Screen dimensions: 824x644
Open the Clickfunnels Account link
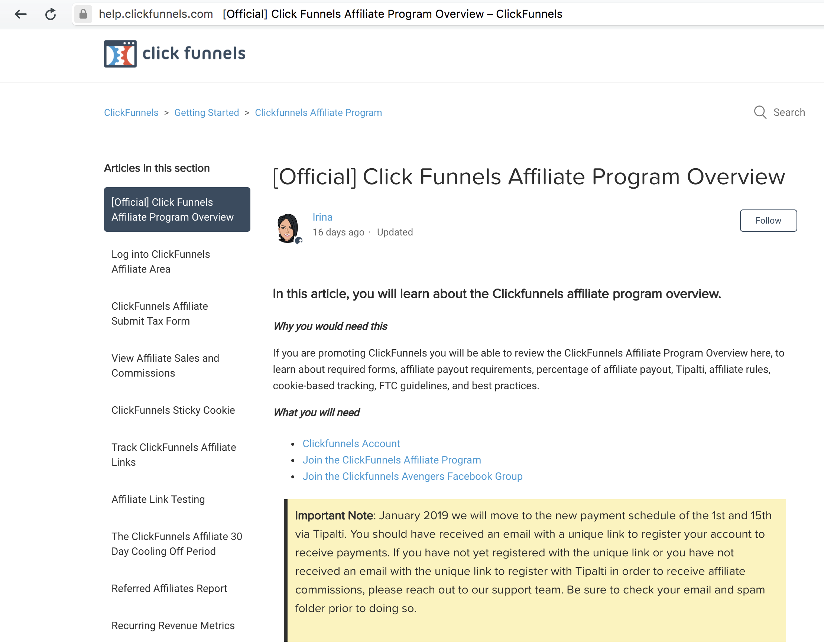point(350,443)
